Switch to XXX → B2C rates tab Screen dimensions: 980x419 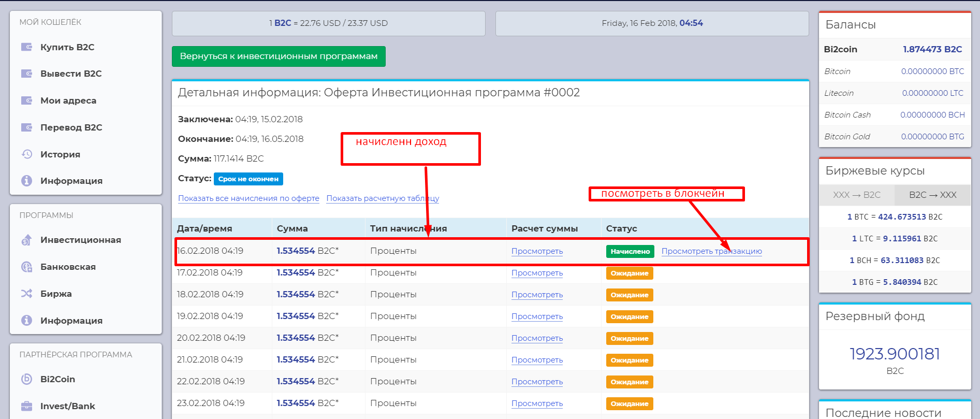(x=857, y=195)
